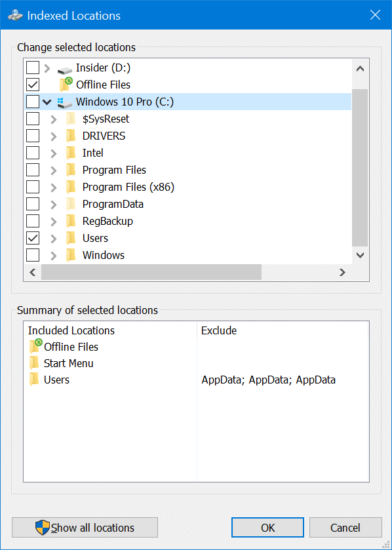The width and height of the screenshot is (392, 550).
Task: Confirm with the OK button
Action: click(267, 527)
